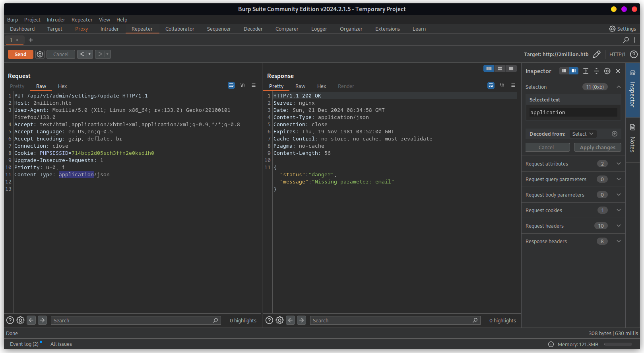This screenshot has height=353, width=644.
Task: Toggle request non-printable characters \n
Action: click(242, 85)
